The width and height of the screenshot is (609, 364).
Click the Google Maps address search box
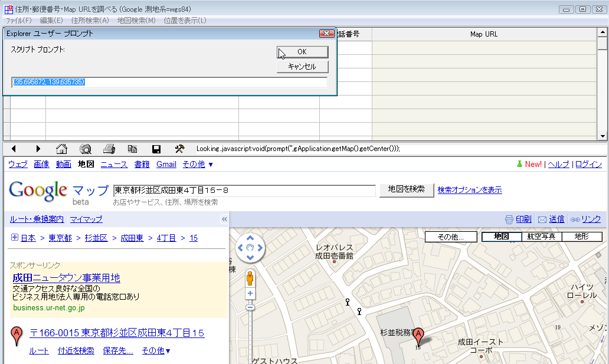pyautogui.click(x=245, y=191)
